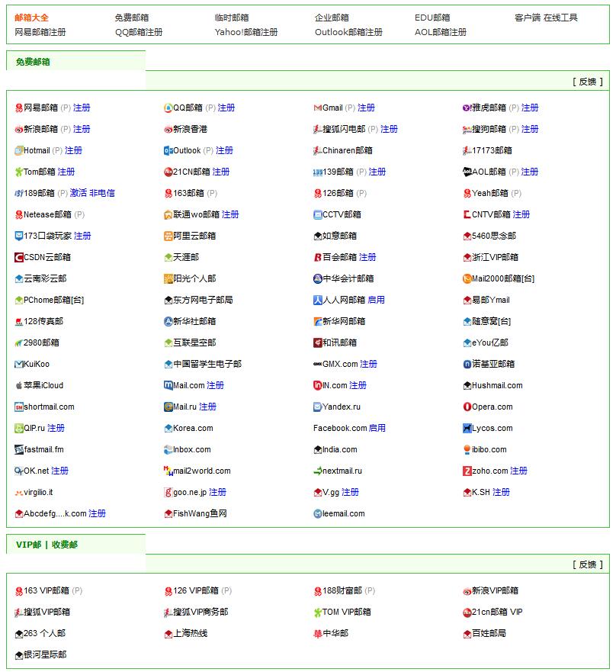The width and height of the screenshot is (616, 672).
Task: Click 非电信 next to 189邮箱
Action: point(102,193)
